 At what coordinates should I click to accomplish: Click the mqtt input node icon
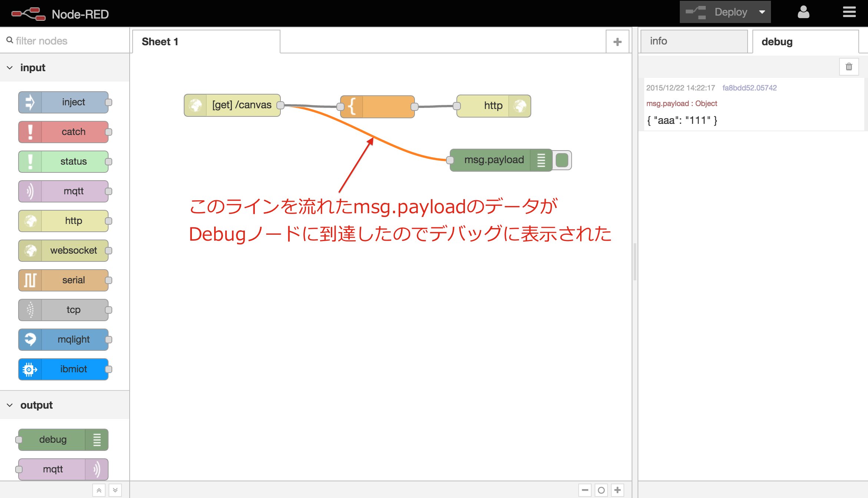click(x=30, y=191)
